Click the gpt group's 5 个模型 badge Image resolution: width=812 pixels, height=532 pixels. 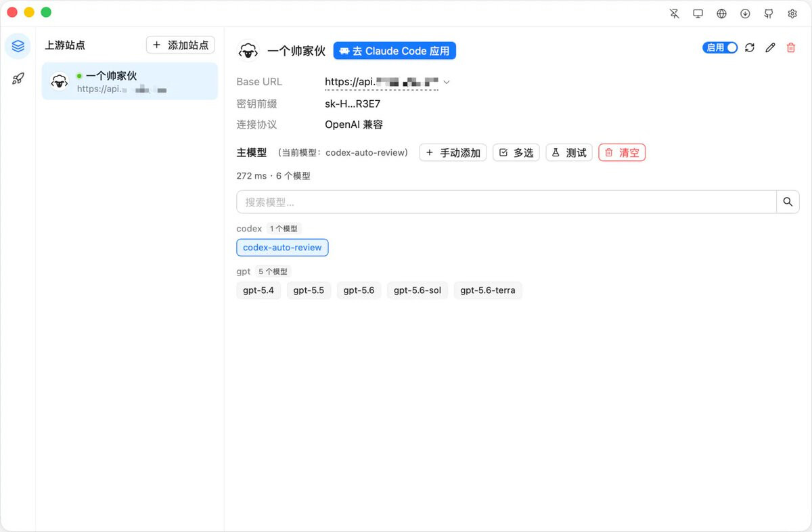273,271
